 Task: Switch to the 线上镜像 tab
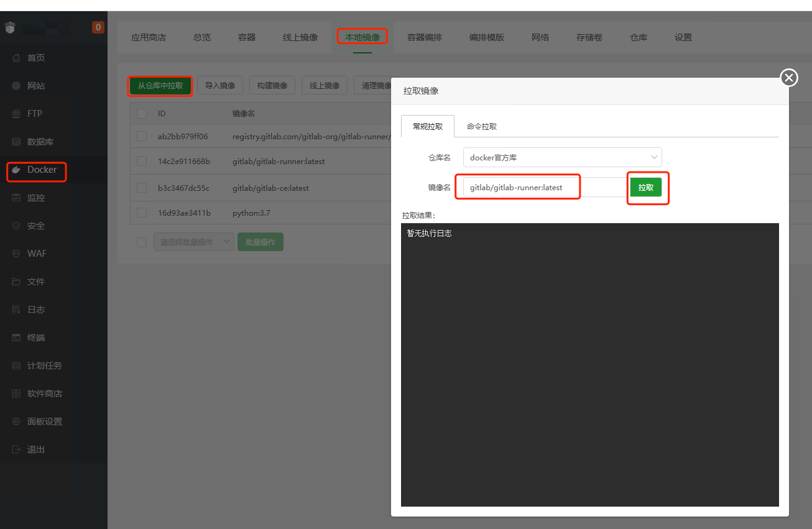click(x=300, y=37)
